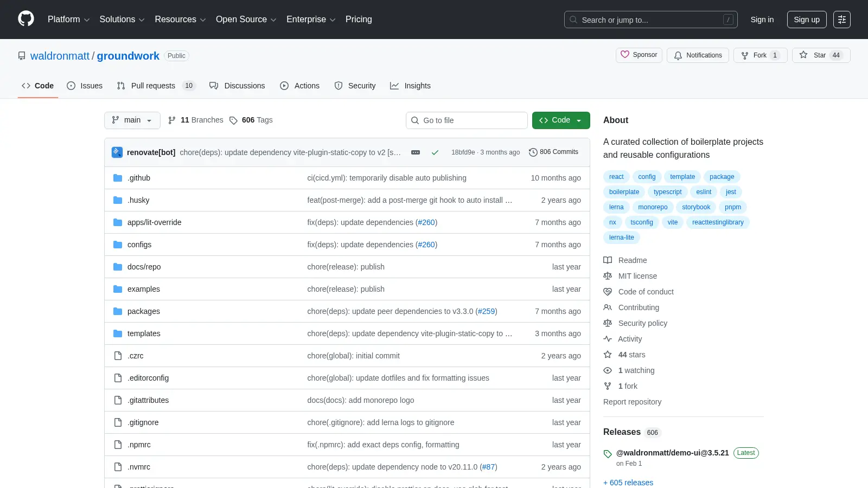
Task: Select the react topic tag
Action: (x=616, y=177)
